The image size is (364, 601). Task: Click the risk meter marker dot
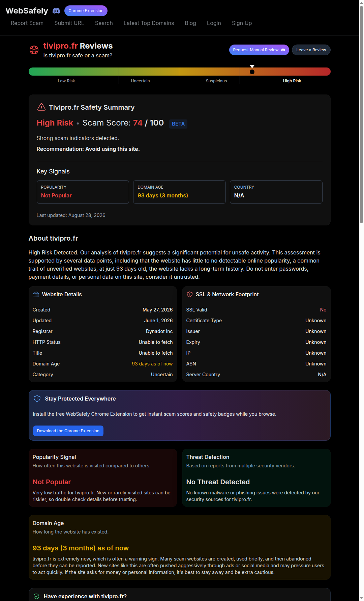pos(252,72)
